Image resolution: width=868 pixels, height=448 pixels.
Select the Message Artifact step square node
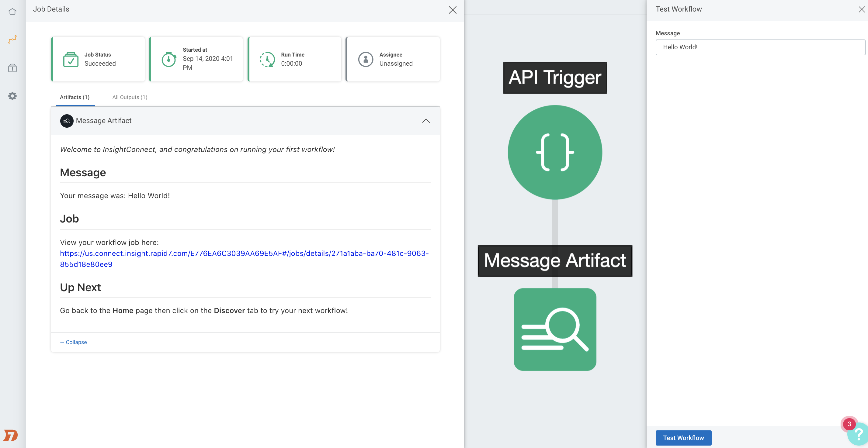click(555, 329)
